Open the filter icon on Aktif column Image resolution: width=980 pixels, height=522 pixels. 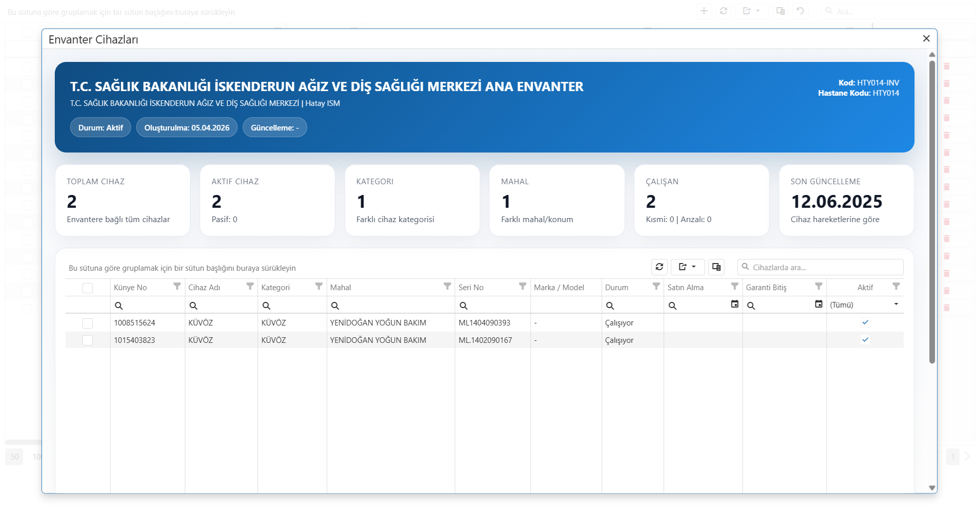point(896,287)
